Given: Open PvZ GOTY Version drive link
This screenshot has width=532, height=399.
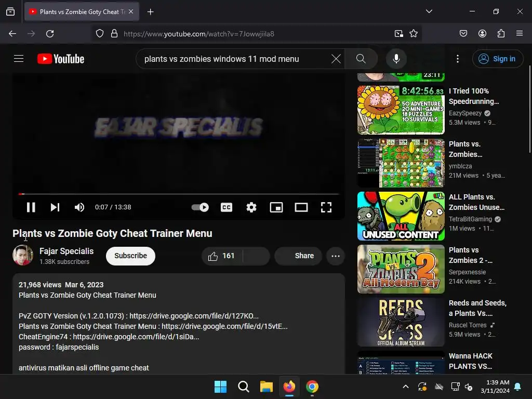Looking at the screenshot, I should 194,316.
